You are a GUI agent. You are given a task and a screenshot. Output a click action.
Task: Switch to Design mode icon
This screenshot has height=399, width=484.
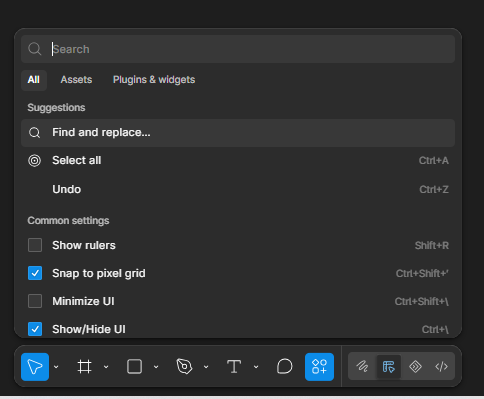coord(389,367)
